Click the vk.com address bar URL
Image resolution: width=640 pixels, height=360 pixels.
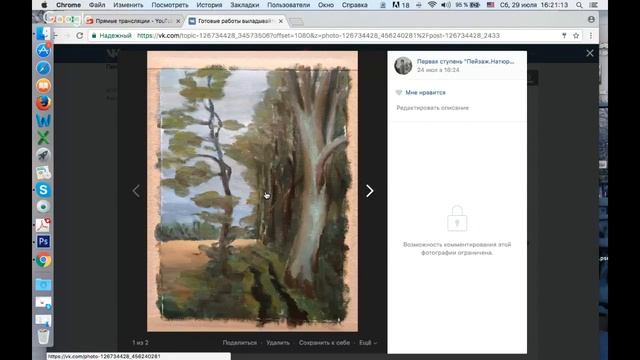click(318, 36)
